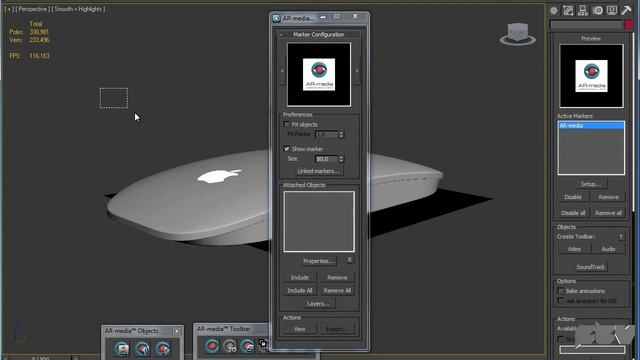Screen dimensions: 640x360
Task: Click the Preview marker thumbnail in side panel
Action: [591, 76]
